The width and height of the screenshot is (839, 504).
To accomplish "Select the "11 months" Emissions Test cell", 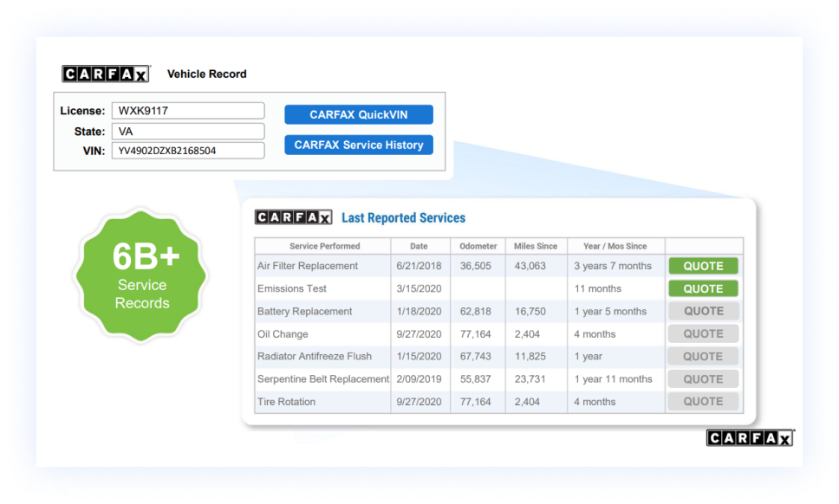I will pos(598,288).
